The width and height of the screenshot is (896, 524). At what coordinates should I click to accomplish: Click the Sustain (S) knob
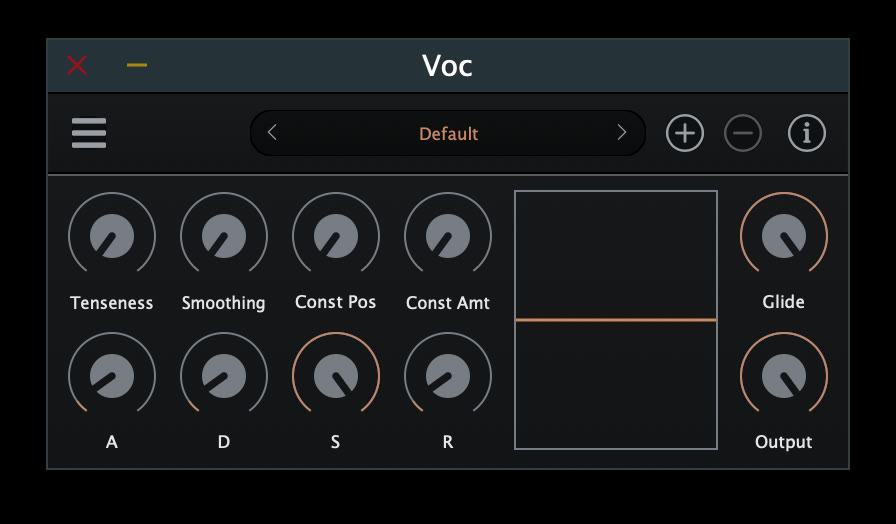point(336,376)
